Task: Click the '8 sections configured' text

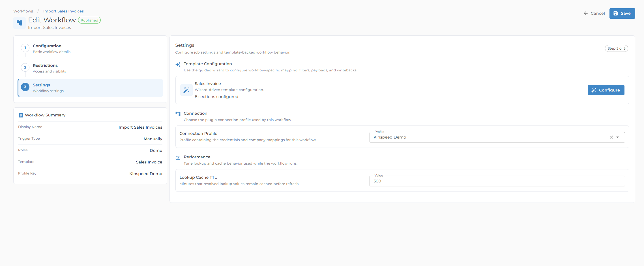Action: pyautogui.click(x=216, y=97)
